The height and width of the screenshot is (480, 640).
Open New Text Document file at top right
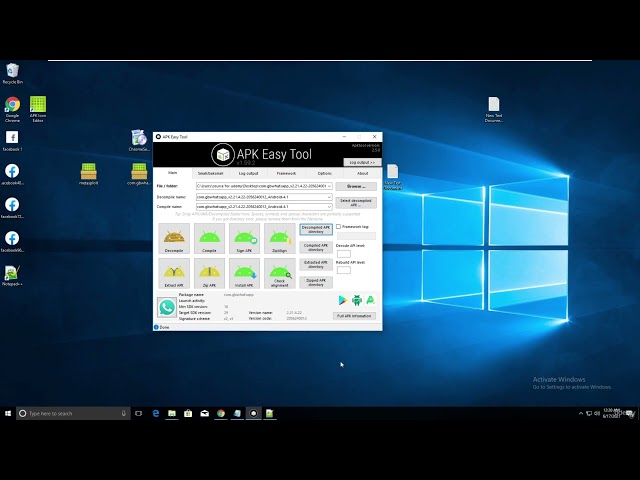point(494,109)
